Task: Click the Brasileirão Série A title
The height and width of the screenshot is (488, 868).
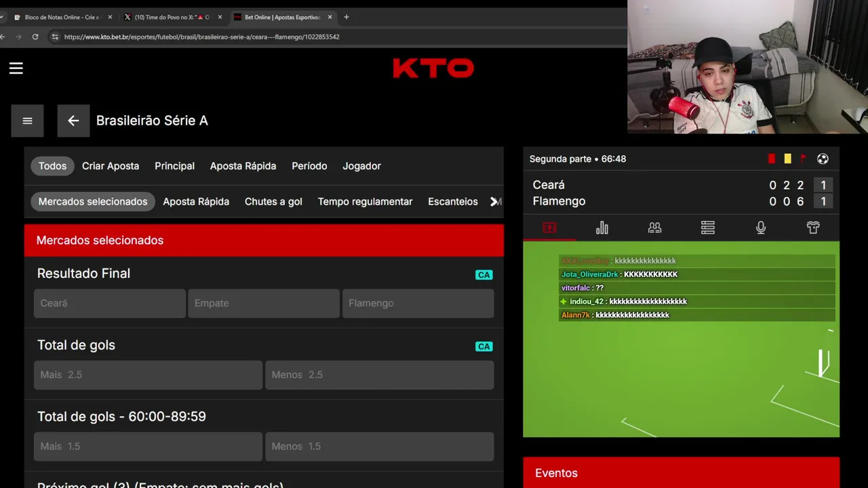Action: [152, 121]
